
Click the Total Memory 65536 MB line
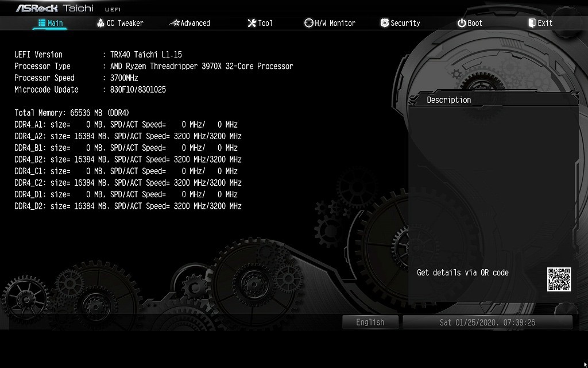[72, 113]
